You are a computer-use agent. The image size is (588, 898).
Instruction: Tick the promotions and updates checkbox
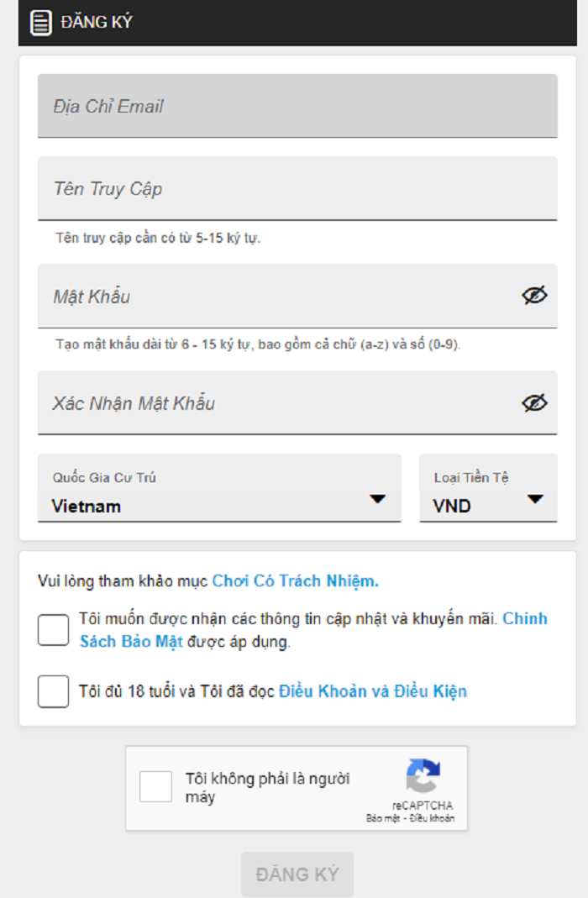pos(53,630)
